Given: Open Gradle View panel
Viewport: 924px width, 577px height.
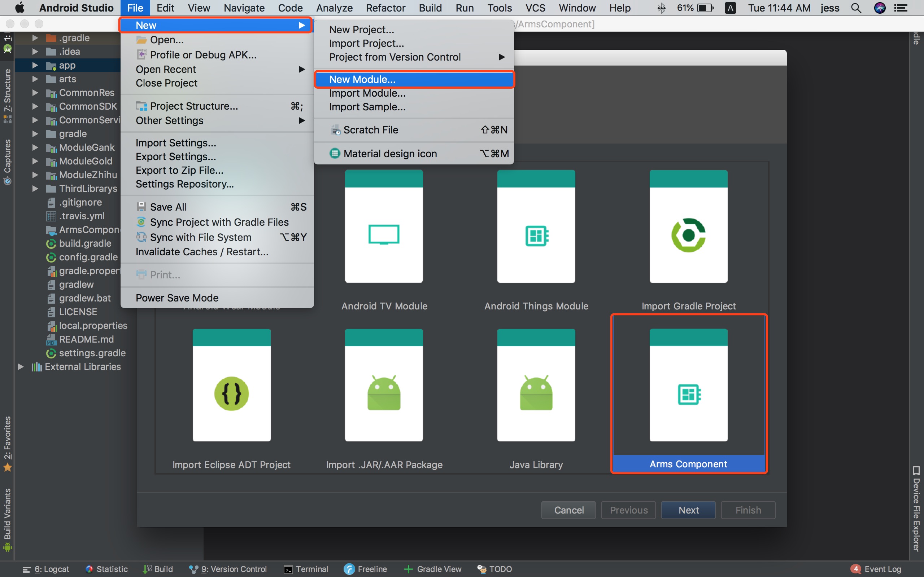Looking at the screenshot, I should click(x=433, y=569).
